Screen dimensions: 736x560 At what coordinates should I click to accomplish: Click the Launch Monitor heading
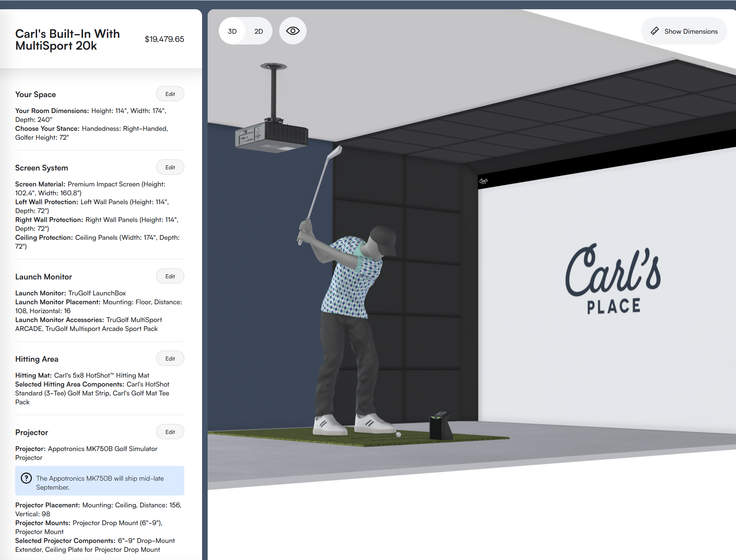43,277
